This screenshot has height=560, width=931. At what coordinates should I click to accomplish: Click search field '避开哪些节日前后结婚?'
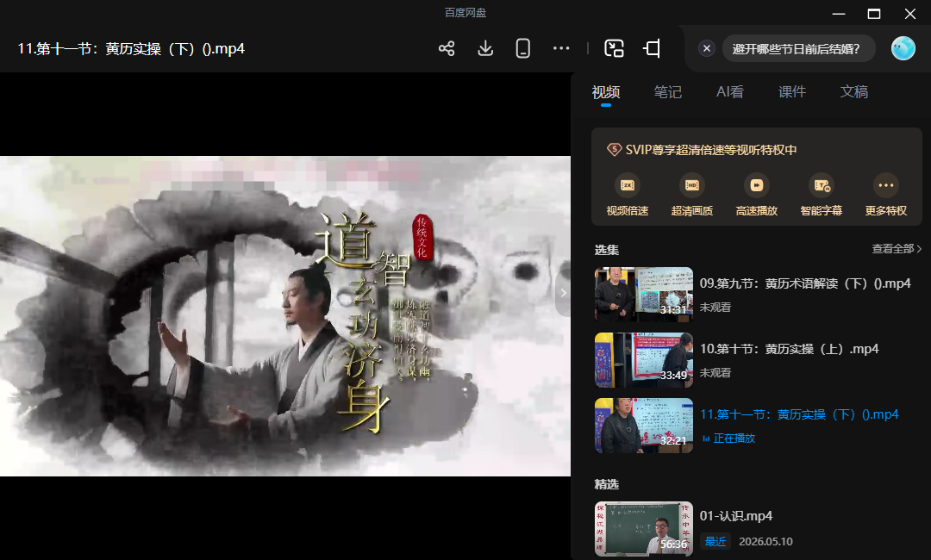(x=798, y=48)
